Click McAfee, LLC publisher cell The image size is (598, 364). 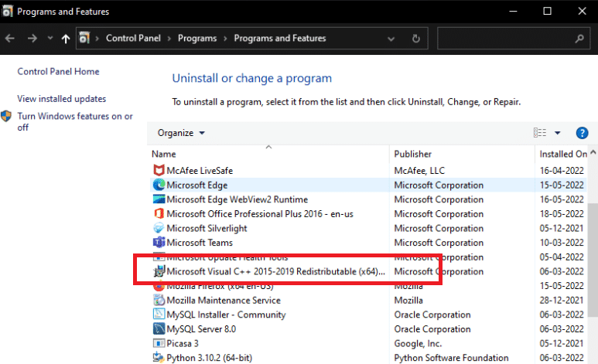tap(419, 171)
